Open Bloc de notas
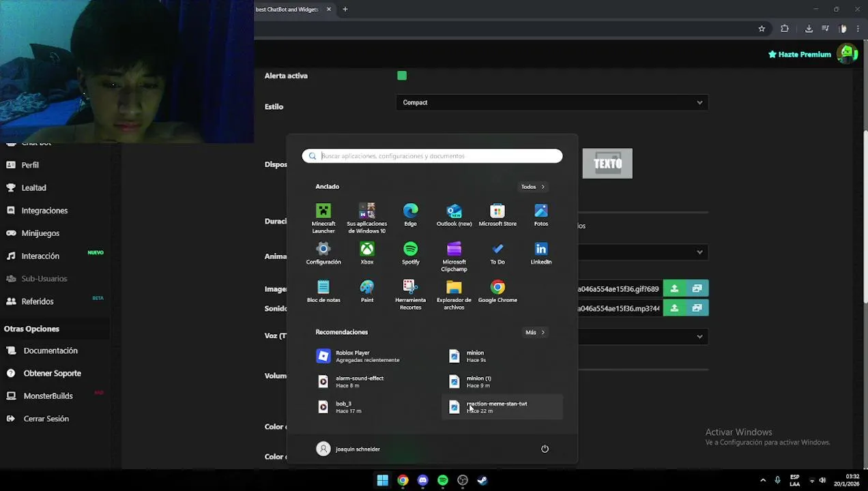This screenshot has height=491, width=868. (x=323, y=291)
